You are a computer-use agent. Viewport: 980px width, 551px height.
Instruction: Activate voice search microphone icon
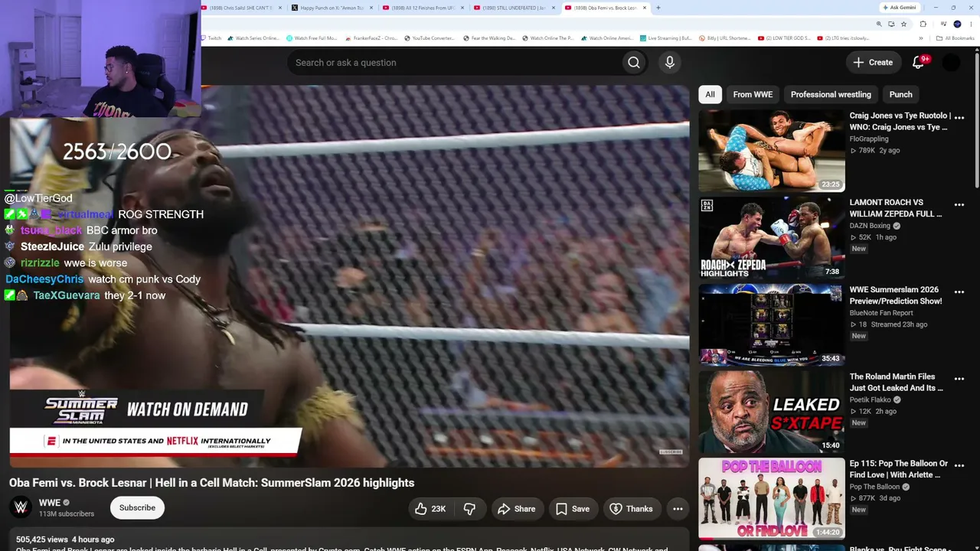pos(670,63)
